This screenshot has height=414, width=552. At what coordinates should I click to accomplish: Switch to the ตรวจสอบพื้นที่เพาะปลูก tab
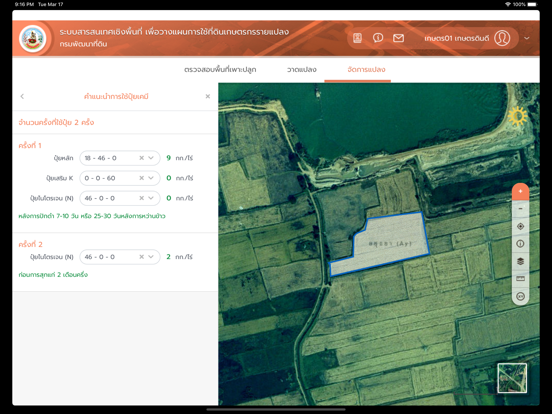point(220,69)
